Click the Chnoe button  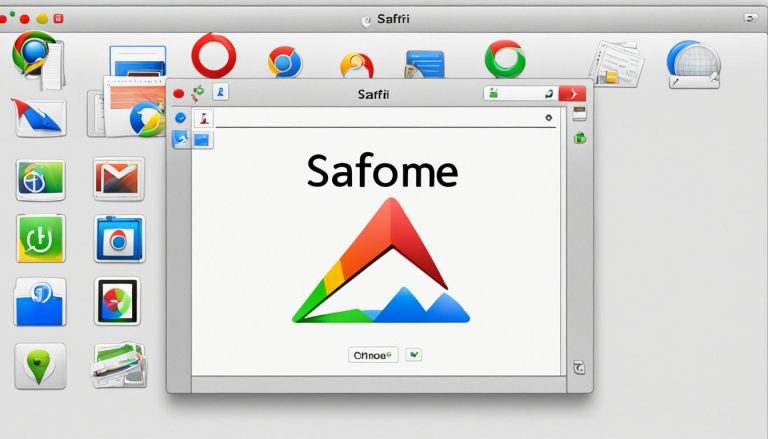pos(373,355)
